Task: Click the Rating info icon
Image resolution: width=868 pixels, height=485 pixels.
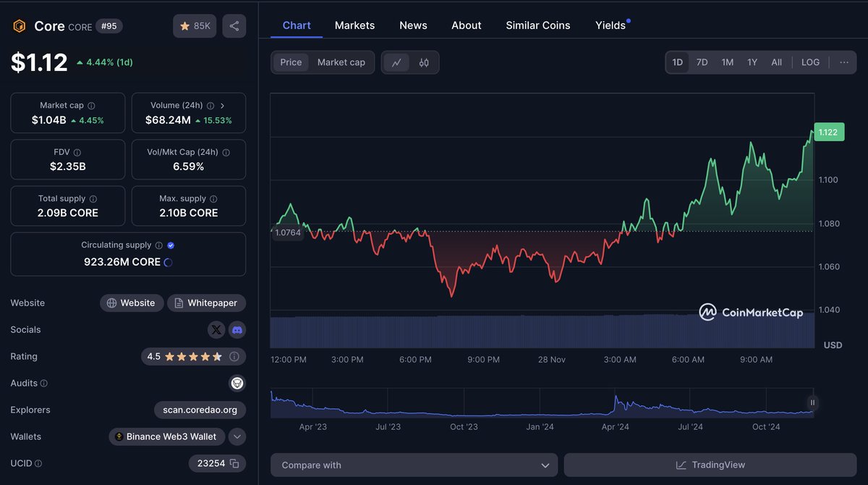Action: [234, 357]
